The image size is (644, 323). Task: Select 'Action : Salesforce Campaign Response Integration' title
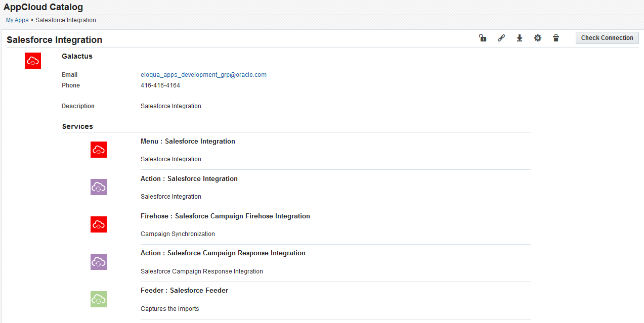pyautogui.click(x=223, y=253)
